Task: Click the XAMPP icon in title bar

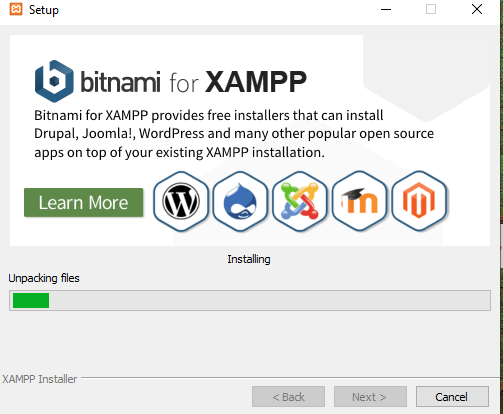Action: (16, 9)
